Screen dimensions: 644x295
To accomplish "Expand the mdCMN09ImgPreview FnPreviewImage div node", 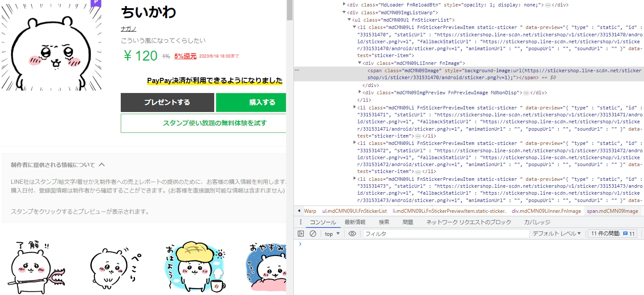I will coord(360,93).
